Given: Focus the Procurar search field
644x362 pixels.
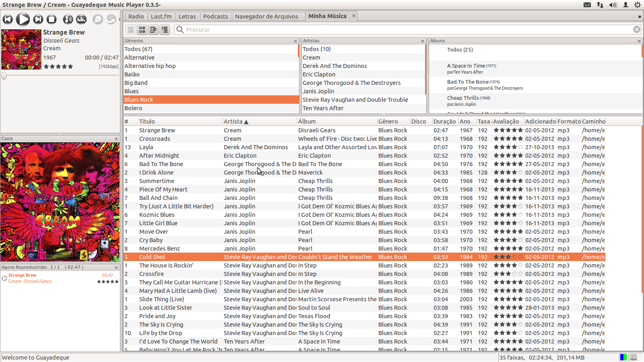Looking at the screenshot, I should pos(409,30).
